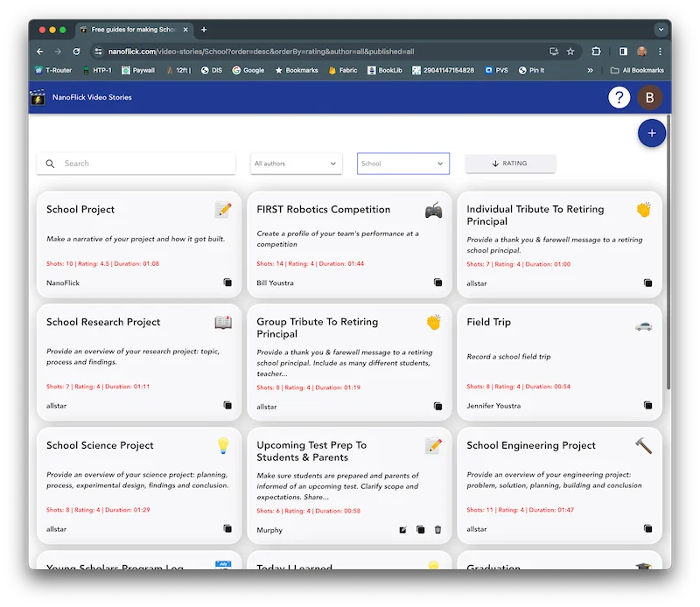
Task: Click the FIRST Robotics gamepad emoji
Action: 433,210
